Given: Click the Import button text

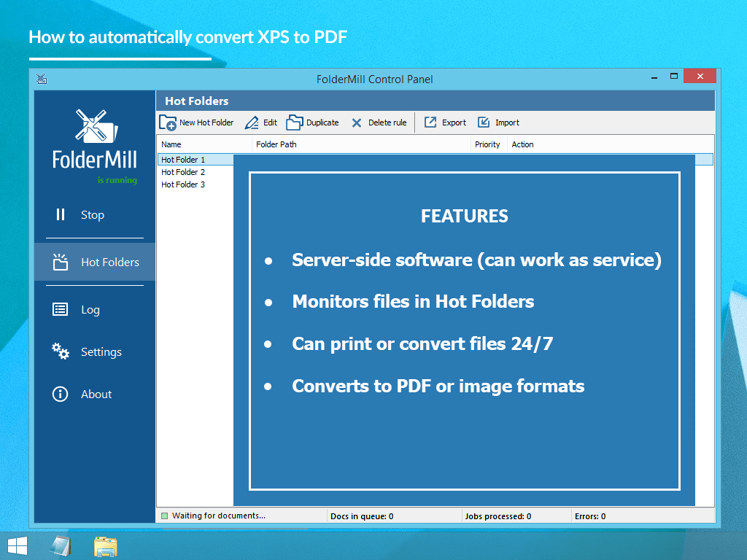Looking at the screenshot, I should click(x=508, y=122).
